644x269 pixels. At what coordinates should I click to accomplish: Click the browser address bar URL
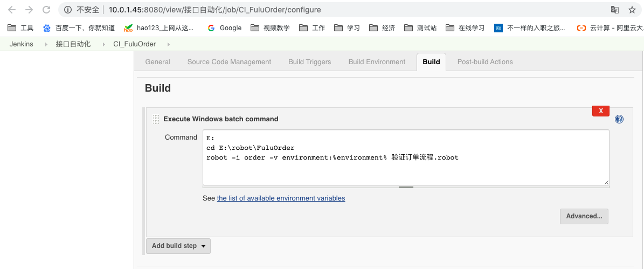click(215, 10)
